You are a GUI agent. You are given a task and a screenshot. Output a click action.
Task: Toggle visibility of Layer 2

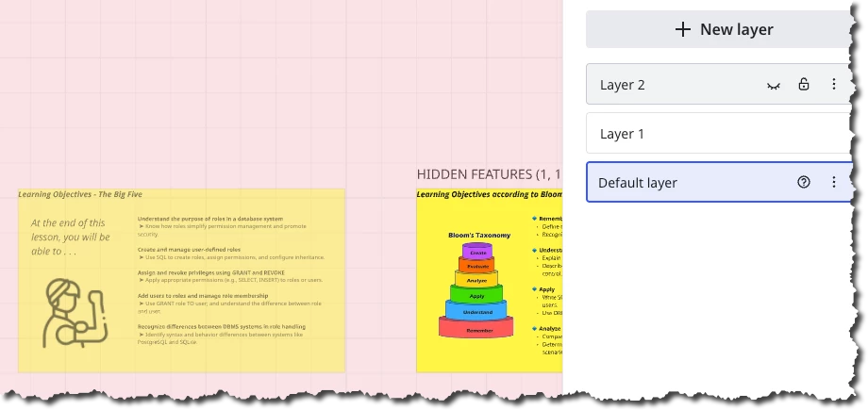click(x=774, y=85)
